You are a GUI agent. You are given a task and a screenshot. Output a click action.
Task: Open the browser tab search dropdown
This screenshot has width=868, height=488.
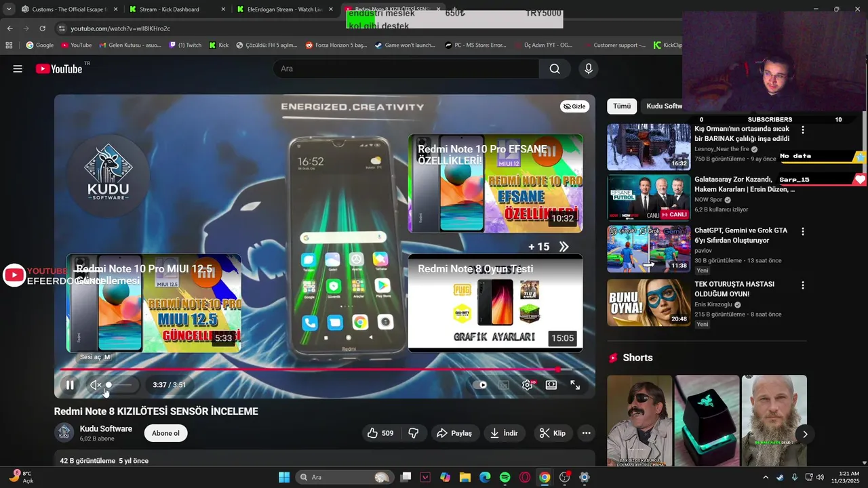tap(8, 9)
